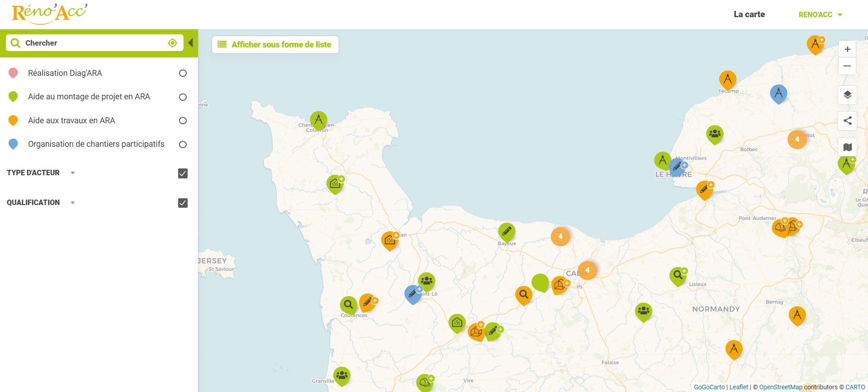
Task: Click the Chercher search field
Action: (93, 43)
